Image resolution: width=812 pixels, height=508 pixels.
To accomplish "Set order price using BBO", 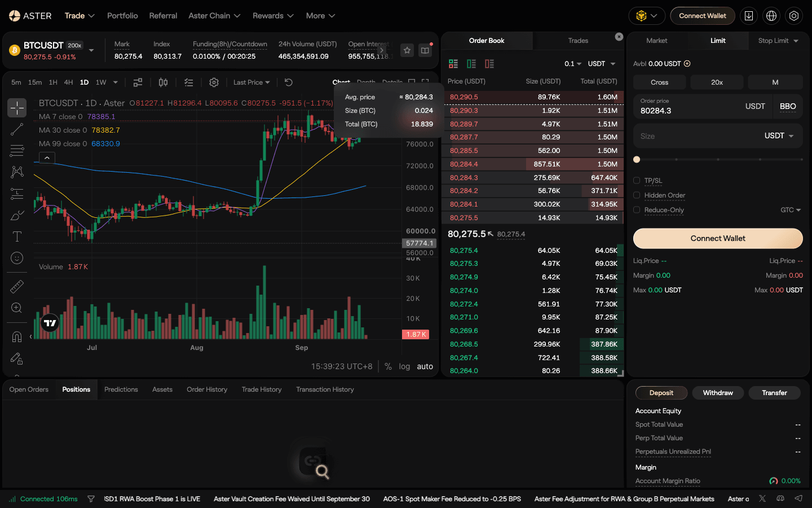I will click(788, 106).
